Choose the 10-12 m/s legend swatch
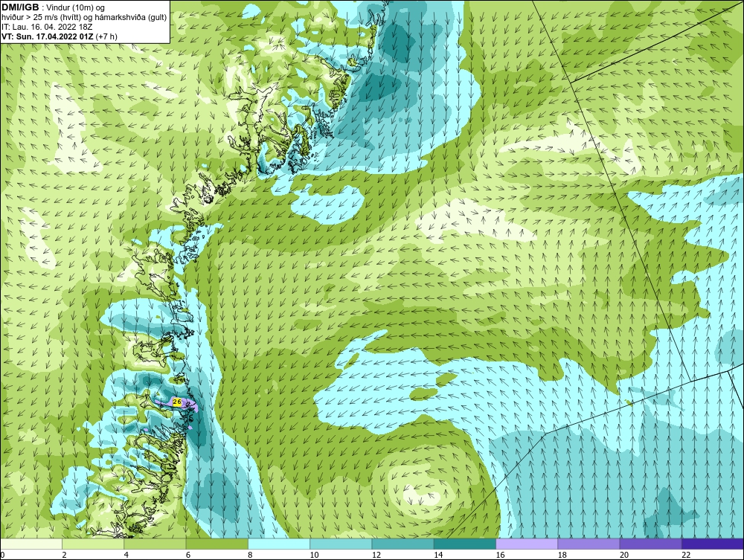This screenshot has height=560, width=744. [x=341, y=544]
